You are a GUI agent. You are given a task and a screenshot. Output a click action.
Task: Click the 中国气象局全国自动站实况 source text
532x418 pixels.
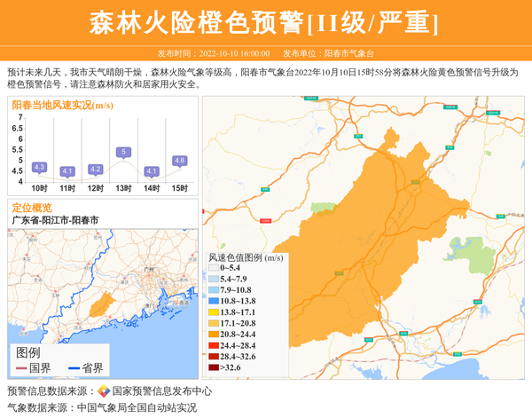[137, 407]
